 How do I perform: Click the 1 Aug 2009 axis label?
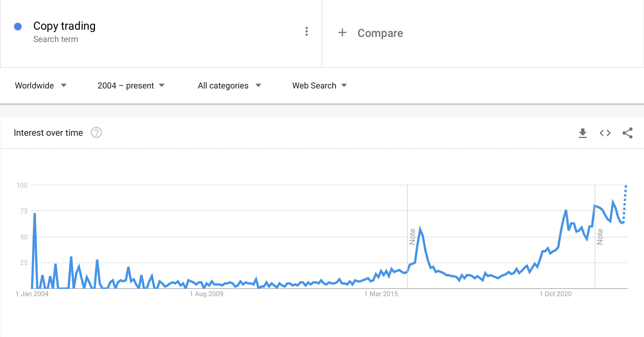point(206,294)
